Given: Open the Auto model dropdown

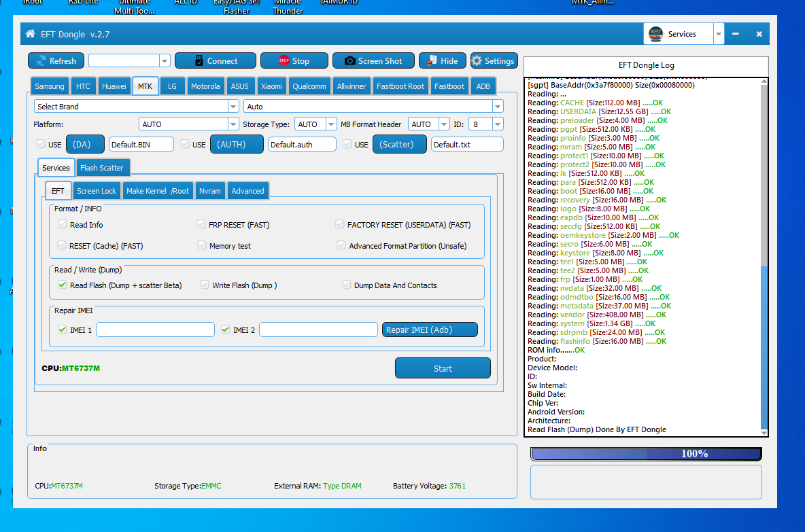Looking at the screenshot, I should click(498, 106).
